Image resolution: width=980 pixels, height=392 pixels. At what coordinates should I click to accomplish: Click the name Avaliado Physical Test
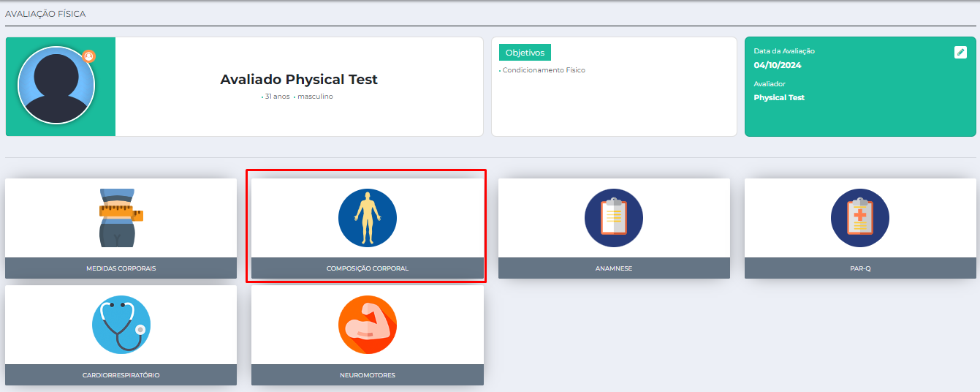299,80
